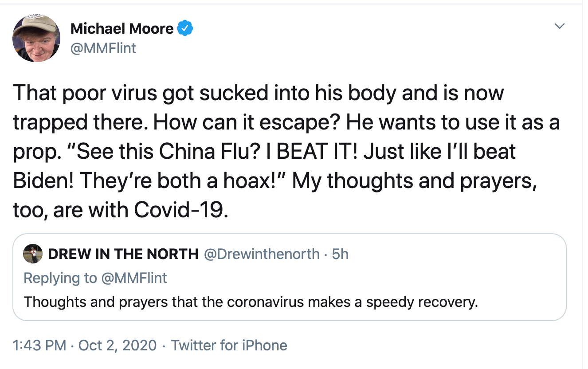The width and height of the screenshot is (588, 369).
Task: Click the @Drewinthenorth handle
Action: 262,254
